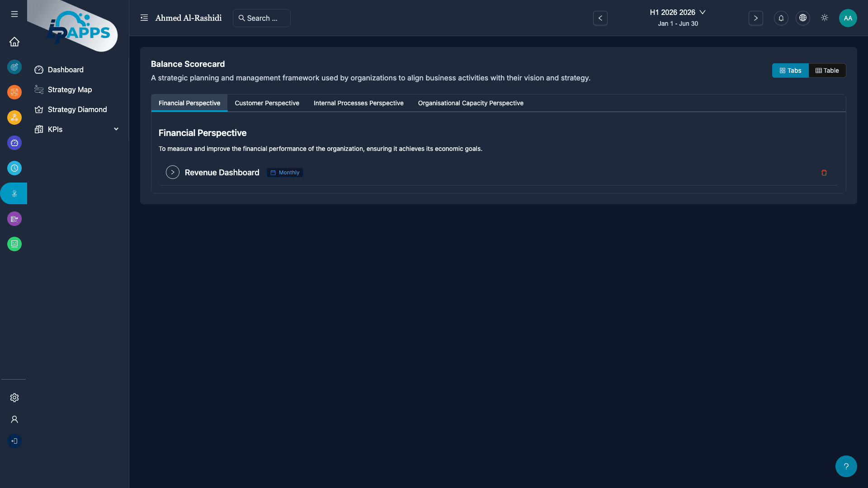868x488 pixels.
Task: Switch to Tabs view
Action: pyautogui.click(x=790, y=70)
